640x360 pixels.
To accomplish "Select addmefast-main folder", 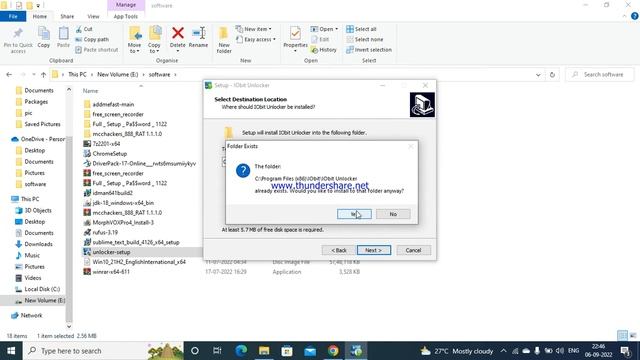I will pyautogui.click(x=113, y=104).
